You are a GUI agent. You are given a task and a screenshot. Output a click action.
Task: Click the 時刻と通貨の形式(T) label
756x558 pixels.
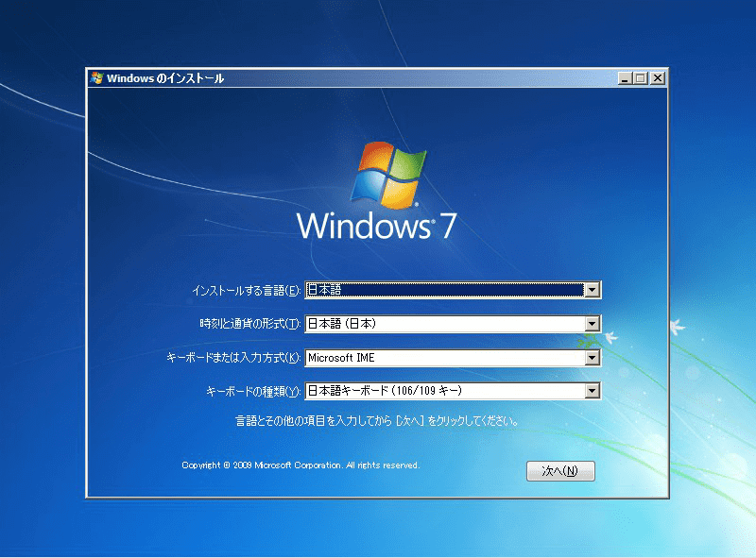249,324
